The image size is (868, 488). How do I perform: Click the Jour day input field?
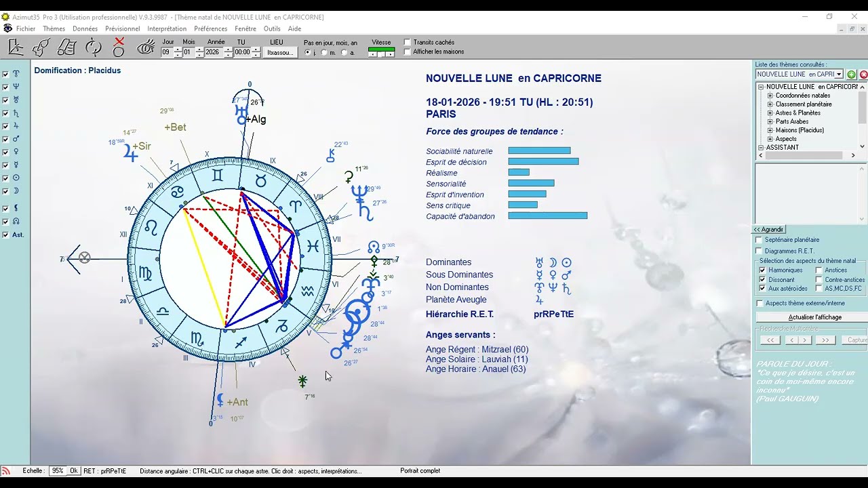167,52
